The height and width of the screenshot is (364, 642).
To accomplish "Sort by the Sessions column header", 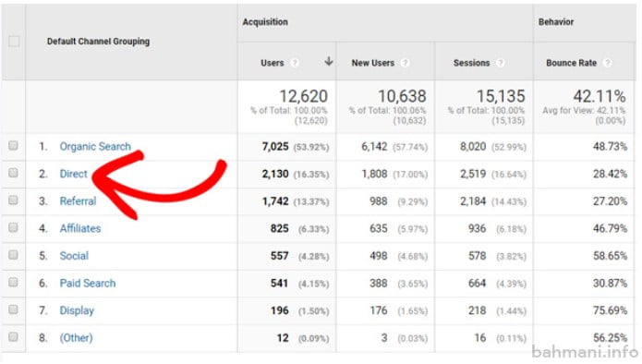I will (x=472, y=63).
